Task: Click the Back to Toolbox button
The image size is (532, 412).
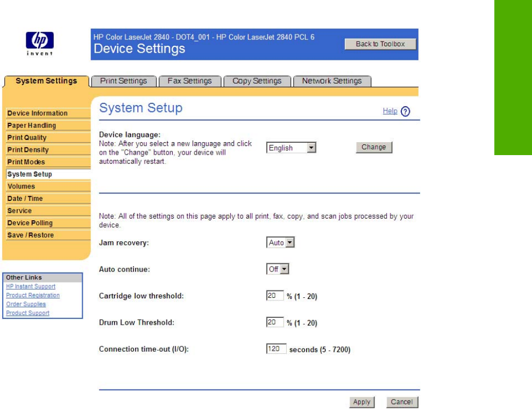Action: tap(380, 44)
